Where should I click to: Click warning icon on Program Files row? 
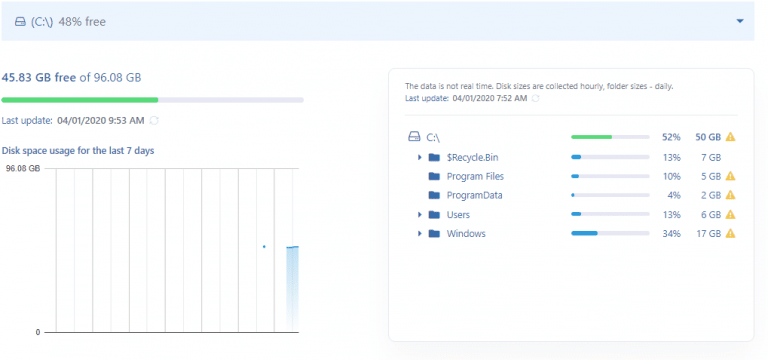[x=730, y=176]
